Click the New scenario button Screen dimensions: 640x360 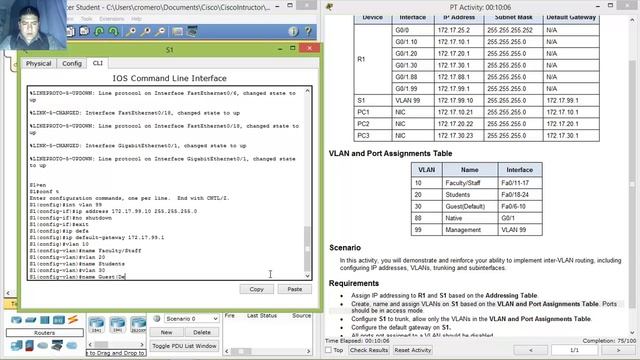click(x=166, y=332)
